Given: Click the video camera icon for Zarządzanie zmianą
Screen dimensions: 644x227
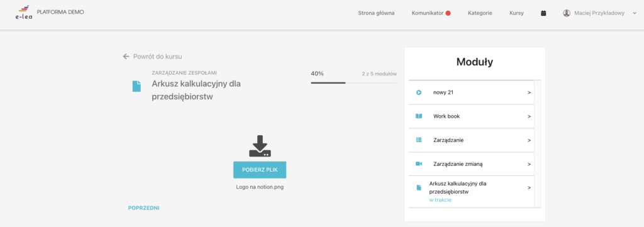Looking at the screenshot, I should pyautogui.click(x=418, y=163).
